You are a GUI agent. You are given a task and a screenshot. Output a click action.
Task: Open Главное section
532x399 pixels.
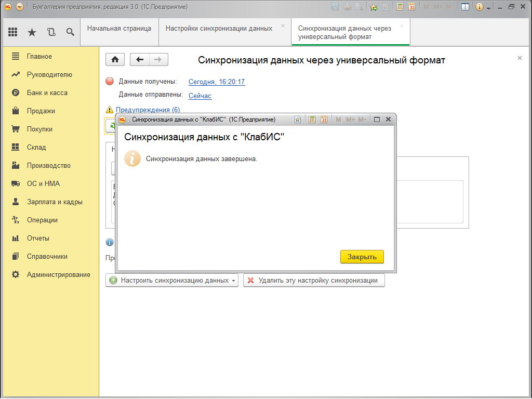[x=51, y=56]
